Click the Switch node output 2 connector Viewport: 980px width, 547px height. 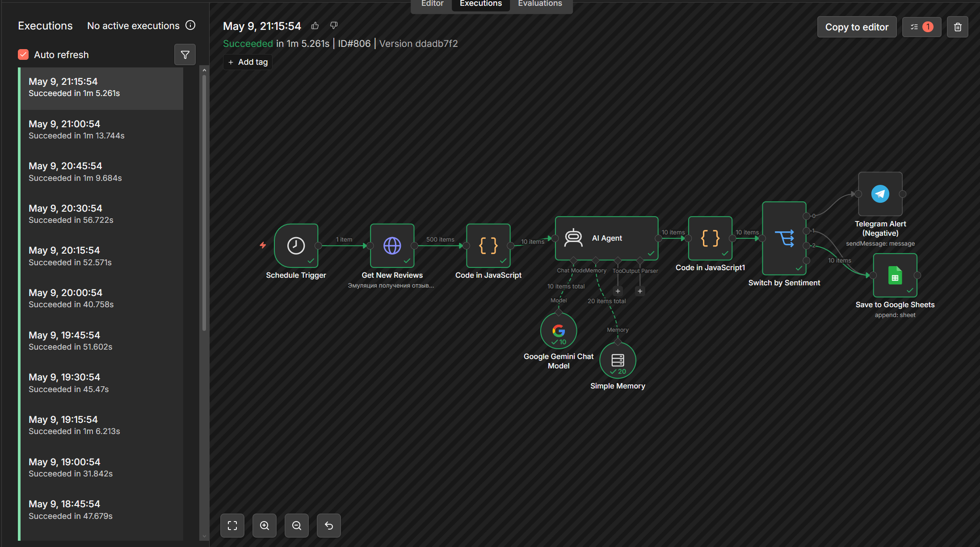806,246
